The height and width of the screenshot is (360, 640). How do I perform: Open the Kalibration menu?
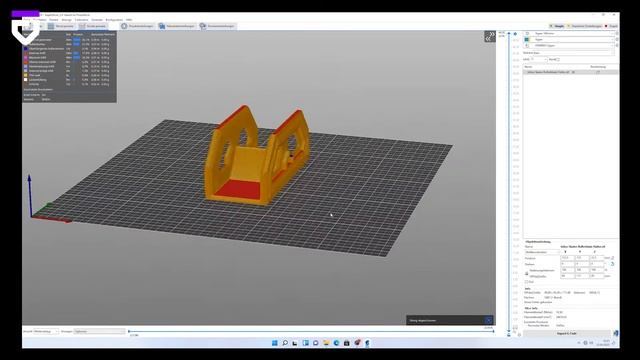82,20
